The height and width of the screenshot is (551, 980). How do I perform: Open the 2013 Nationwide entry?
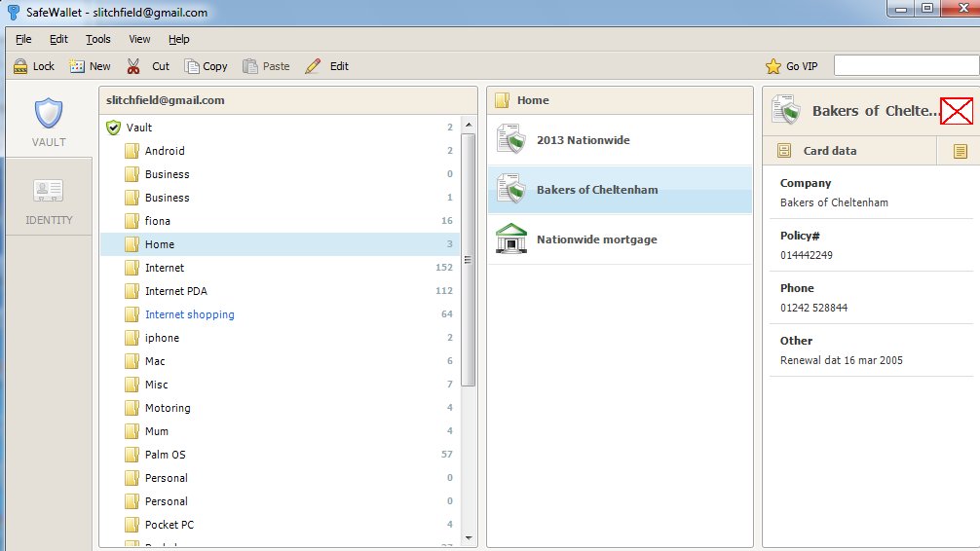tap(583, 140)
